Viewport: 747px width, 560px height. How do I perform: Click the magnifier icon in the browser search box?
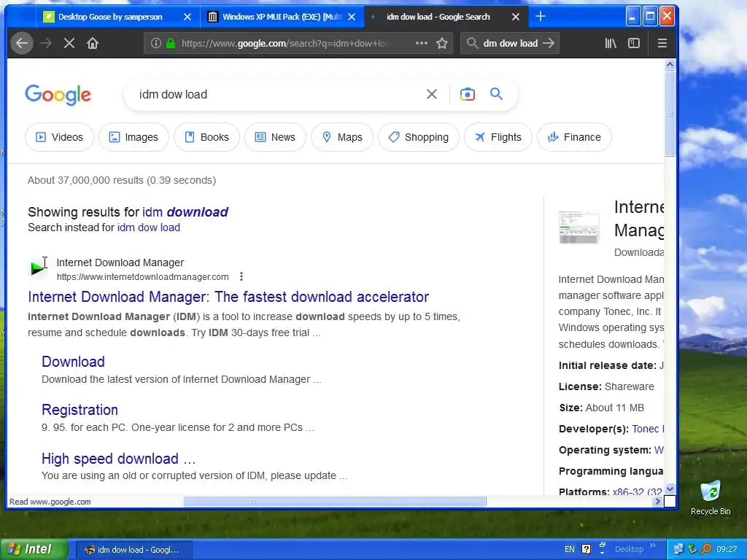point(472,43)
